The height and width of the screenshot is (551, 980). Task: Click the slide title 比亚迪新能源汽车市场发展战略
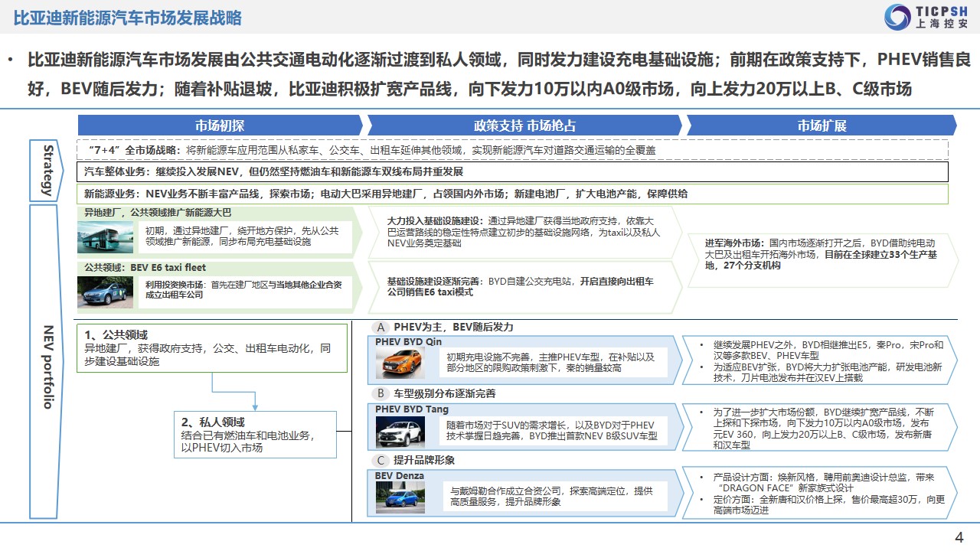(x=127, y=17)
